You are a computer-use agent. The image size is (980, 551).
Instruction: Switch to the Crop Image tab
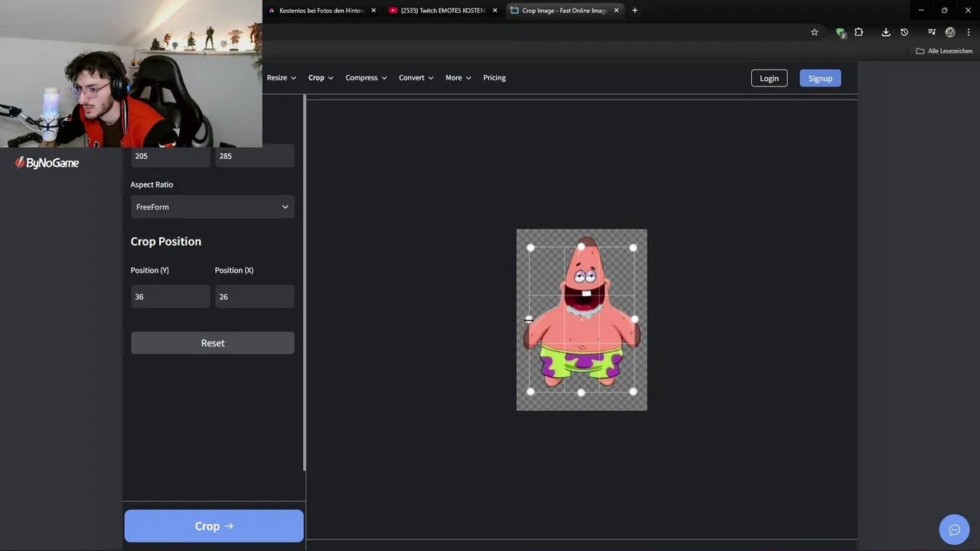point(564,11)
